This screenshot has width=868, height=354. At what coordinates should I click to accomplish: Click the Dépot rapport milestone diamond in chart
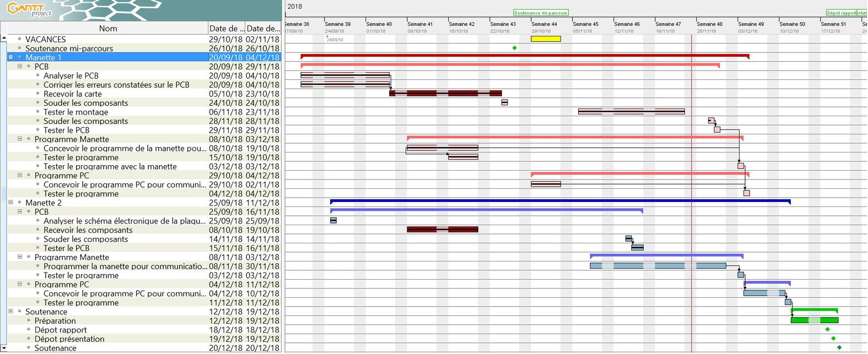[x=827, y=329]
